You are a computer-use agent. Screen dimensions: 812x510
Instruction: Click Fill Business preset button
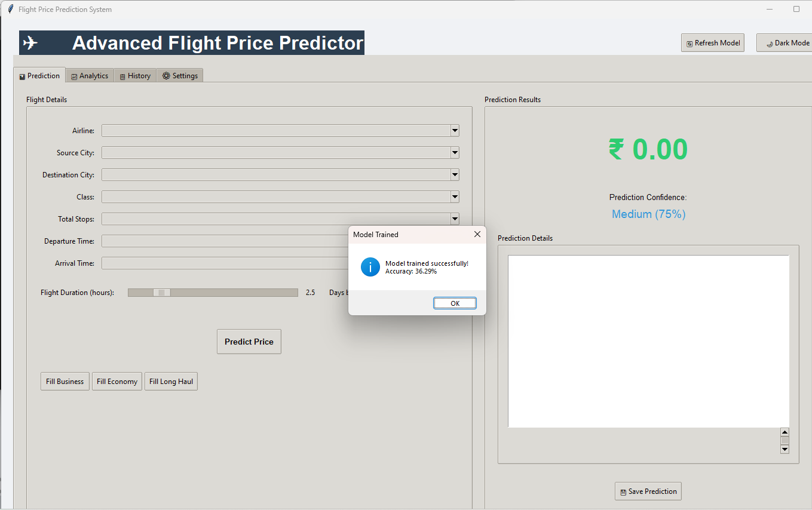pyautogui.click(x=65, y=382)
